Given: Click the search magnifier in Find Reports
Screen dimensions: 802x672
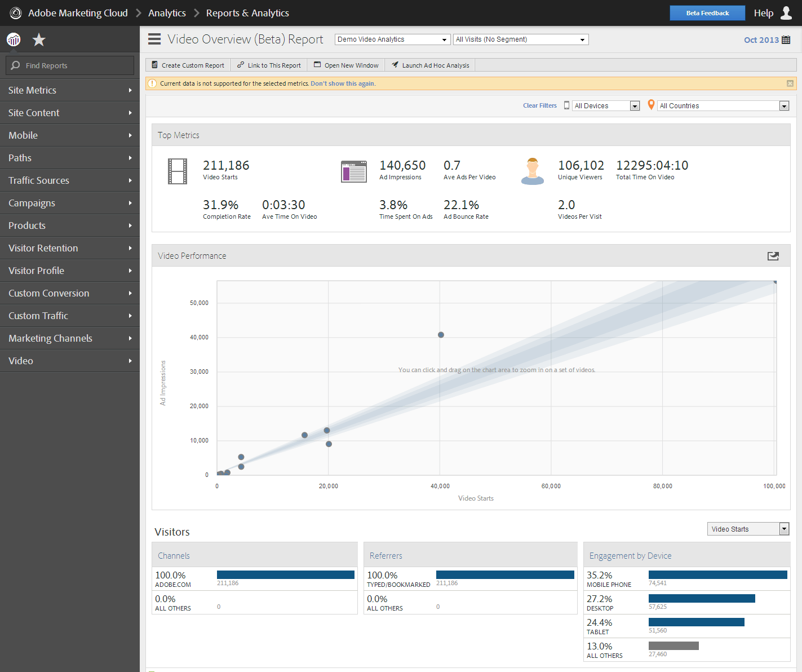Looking at the screenshot, I should coord(15,65).
